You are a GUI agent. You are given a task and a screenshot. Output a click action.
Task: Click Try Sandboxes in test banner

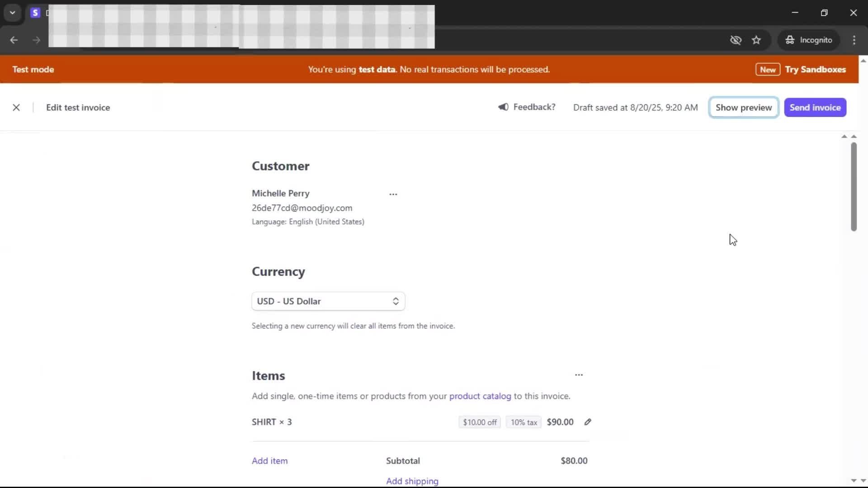pyautogui.click(x=815, y=70)
